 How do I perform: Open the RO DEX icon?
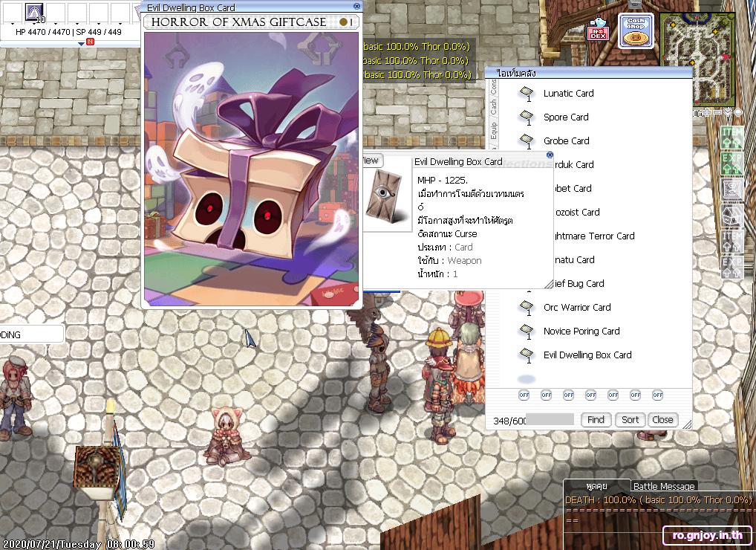point(599,30)
